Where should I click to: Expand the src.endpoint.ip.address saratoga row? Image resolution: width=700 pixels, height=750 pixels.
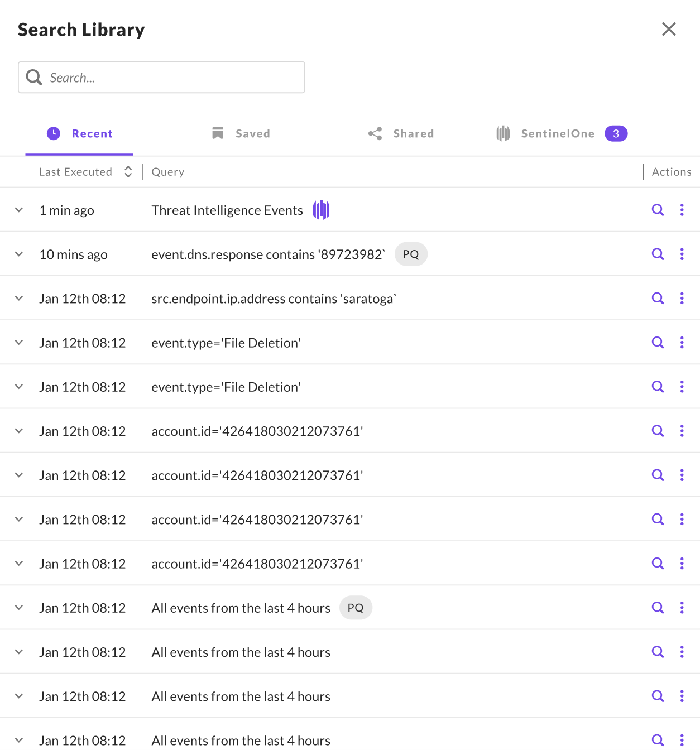click(19, 298)
